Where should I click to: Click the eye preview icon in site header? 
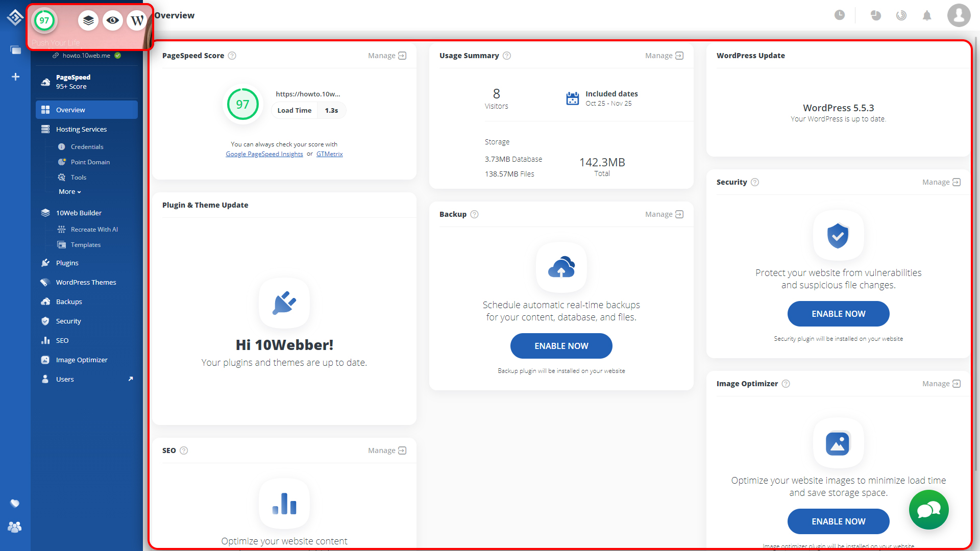point(113,20)
